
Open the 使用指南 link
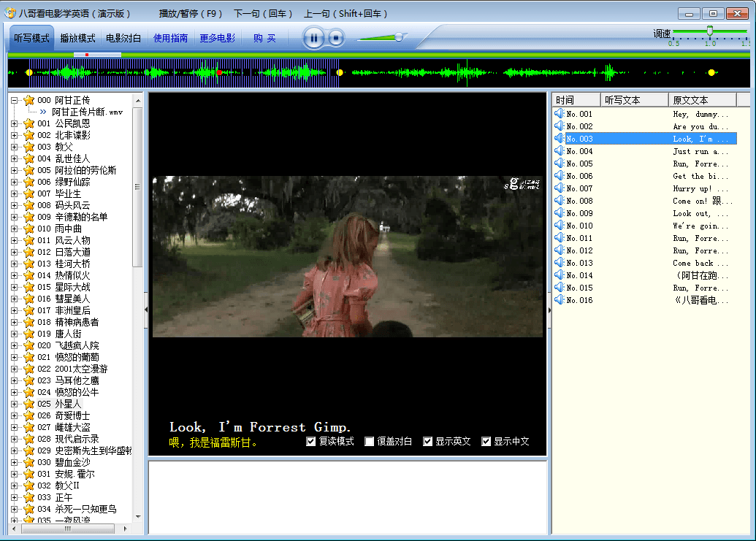[x=170, y=38]
